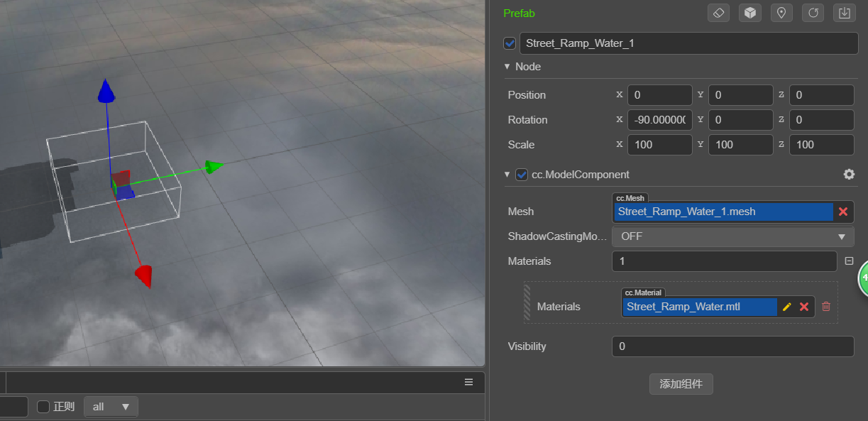Click the 添加组件 button

[681, 384]
